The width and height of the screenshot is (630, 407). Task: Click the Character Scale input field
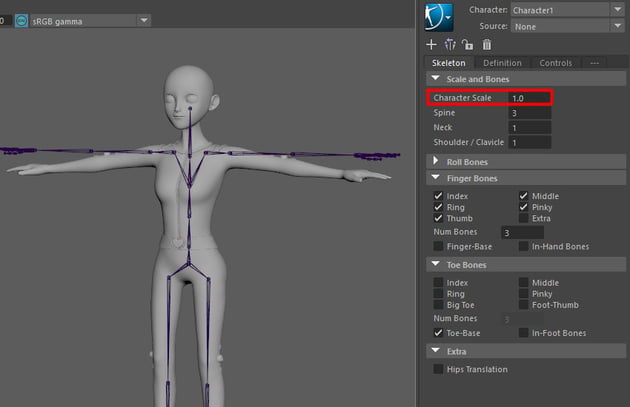click(529, 98)
